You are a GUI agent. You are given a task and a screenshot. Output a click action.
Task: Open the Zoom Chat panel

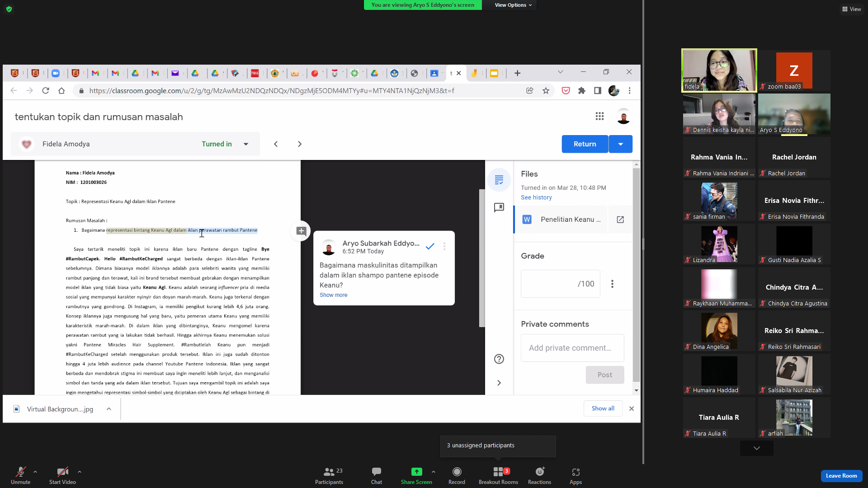(x=377, y=476)
